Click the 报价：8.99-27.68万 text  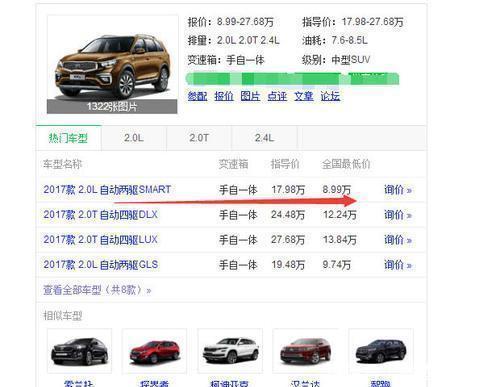231,22
